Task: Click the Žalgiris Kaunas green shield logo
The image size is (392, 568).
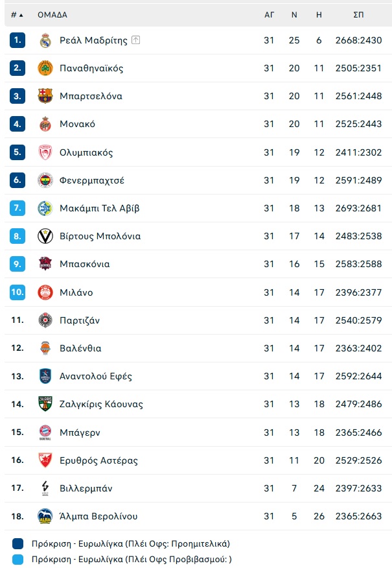Action: coord(45,403)
